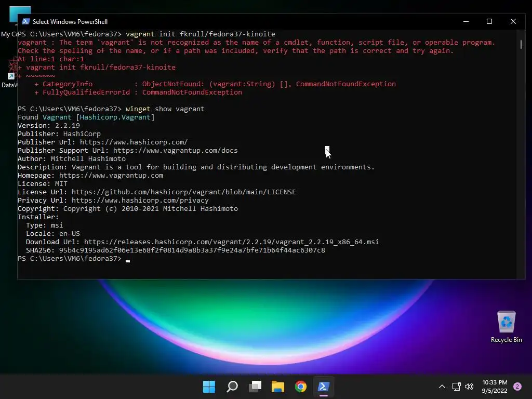The image size is (532, 399).
Task: Click the SHA256 hash value
Action: click(x=192, y=250)
